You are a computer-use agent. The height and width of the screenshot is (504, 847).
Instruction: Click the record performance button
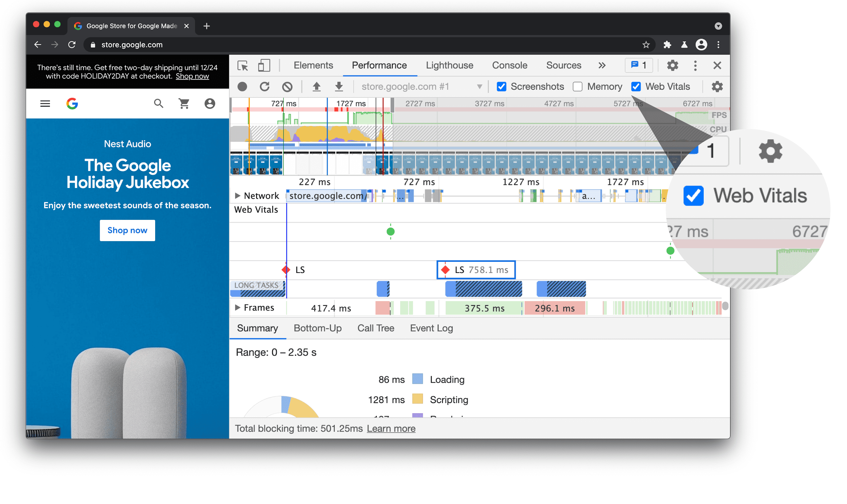tap(242, 86)
